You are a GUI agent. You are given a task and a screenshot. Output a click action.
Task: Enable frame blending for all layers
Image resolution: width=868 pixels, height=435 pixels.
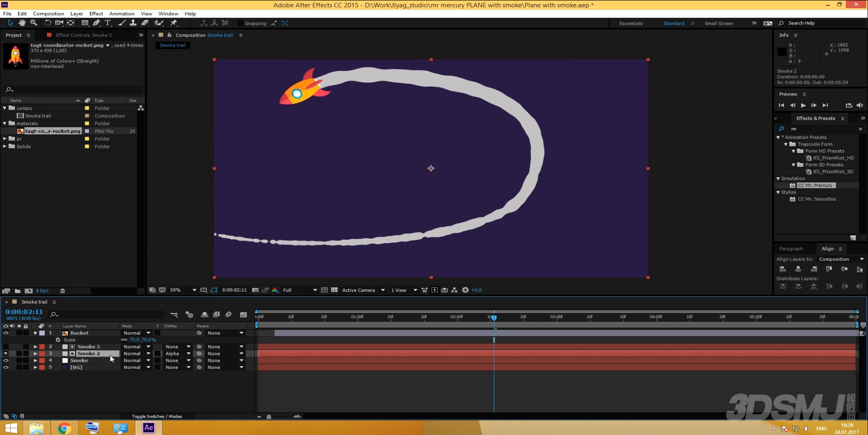pyautogui.click(x=217, y=315)
